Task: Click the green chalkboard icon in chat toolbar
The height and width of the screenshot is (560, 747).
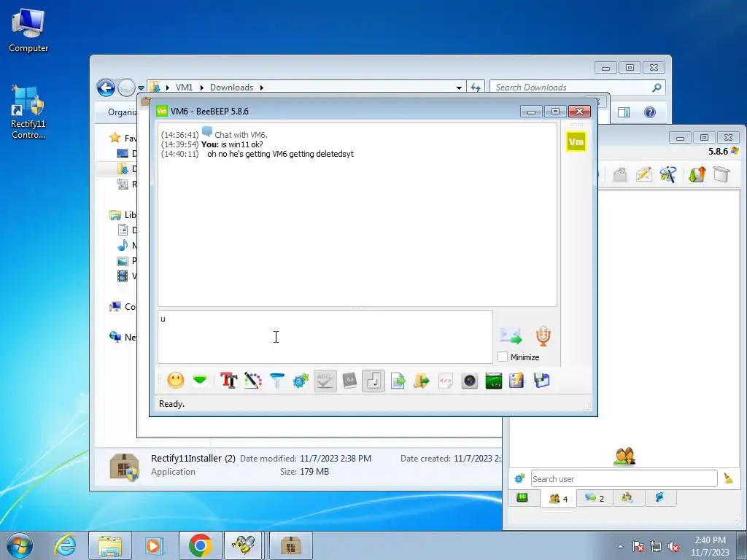Action: [494, 381]
